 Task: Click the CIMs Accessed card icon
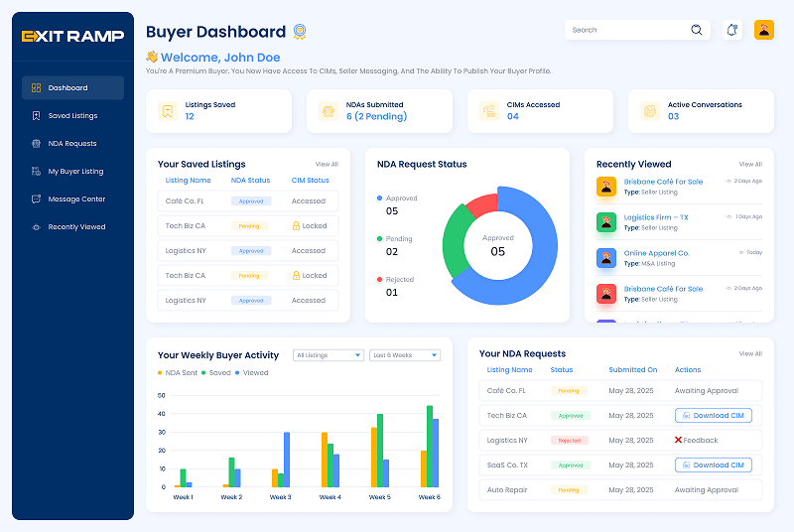click(x=488, y=111)
